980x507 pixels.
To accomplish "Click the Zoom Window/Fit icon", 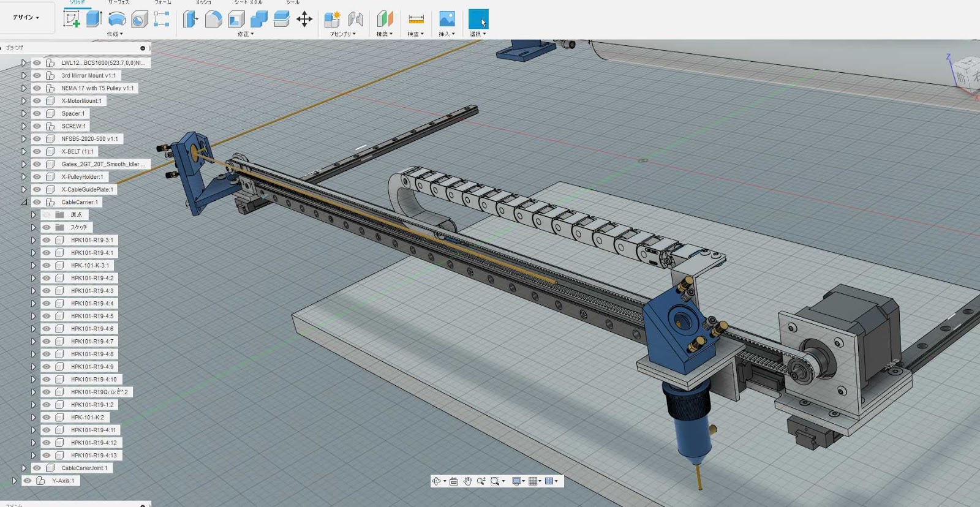I will point(495,481).
